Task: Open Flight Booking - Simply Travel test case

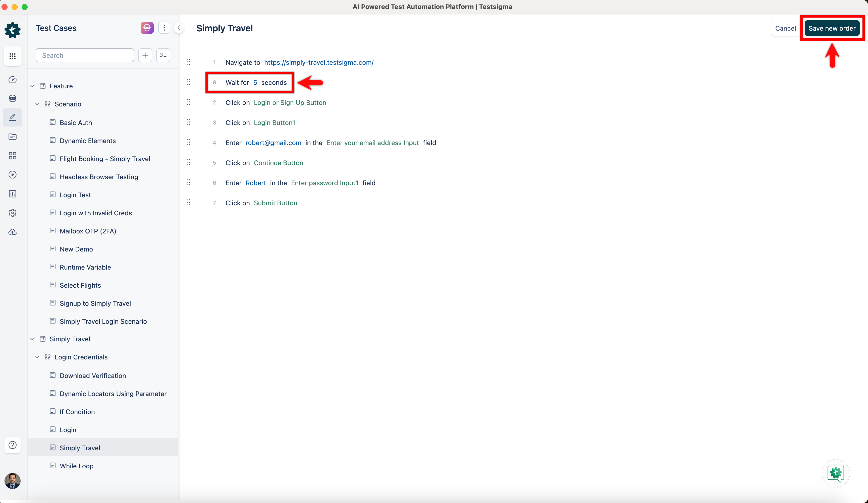Action: (105, 159)
